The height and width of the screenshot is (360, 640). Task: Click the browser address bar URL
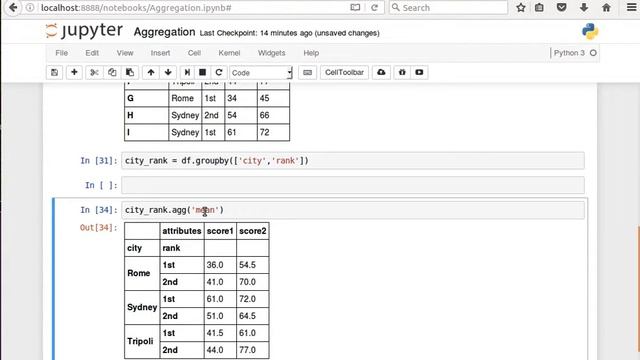tap(136, 8)
